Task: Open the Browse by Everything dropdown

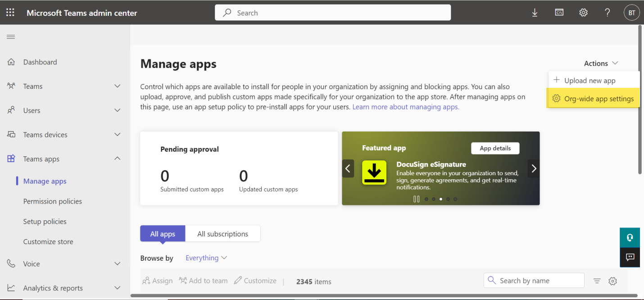Action: 206,258
